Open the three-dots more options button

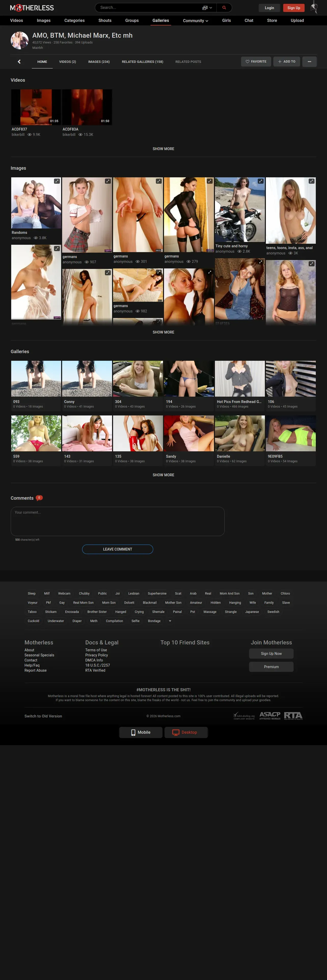309,62
